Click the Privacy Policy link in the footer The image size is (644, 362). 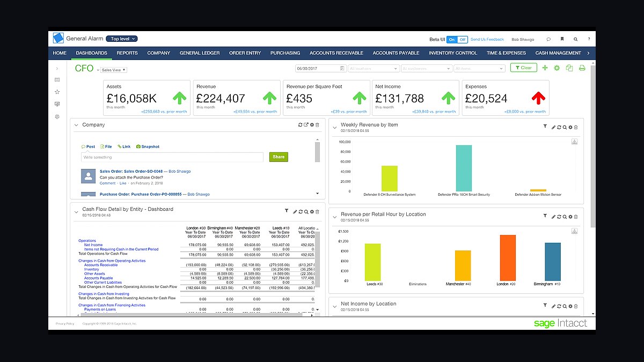point(65,323)
